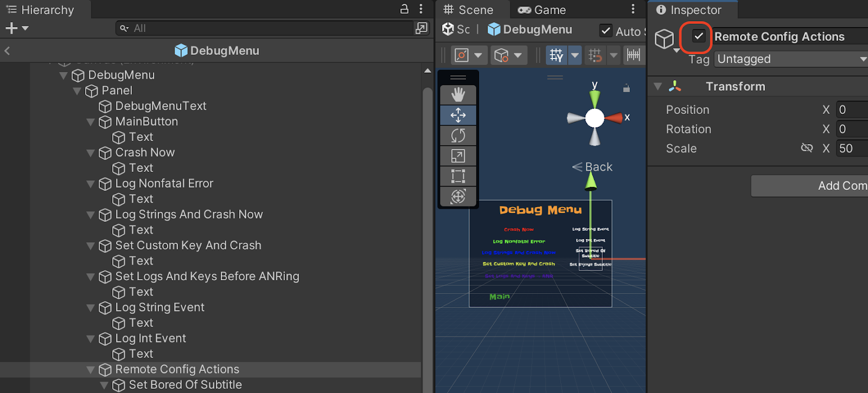This screenshot has height=393, width=868.
Task: Open the Tag dropdown showing Untagged
Action: [x=791, y=59]
